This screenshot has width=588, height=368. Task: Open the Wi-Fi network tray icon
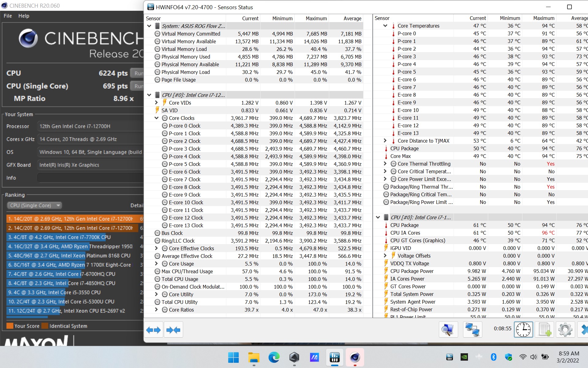tap(523, 357)
